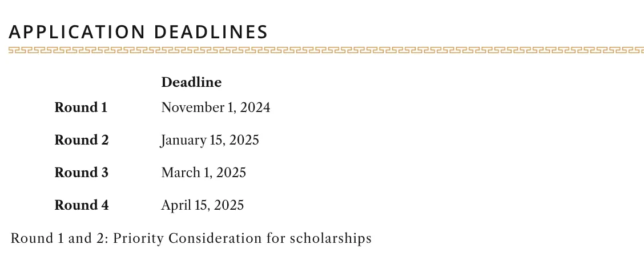Select the Round 4 row label
The width and height of the screenshot is (644, 264).
(x=81, y=205)
